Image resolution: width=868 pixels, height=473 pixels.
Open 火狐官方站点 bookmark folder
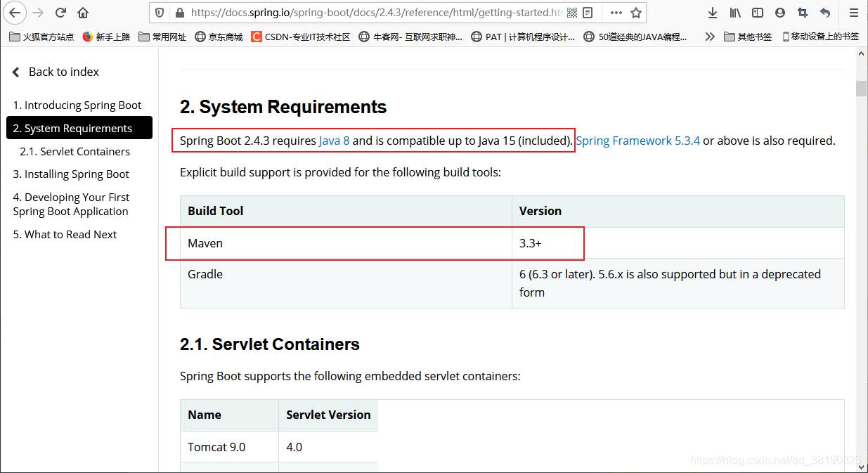[x=41, y=37]
